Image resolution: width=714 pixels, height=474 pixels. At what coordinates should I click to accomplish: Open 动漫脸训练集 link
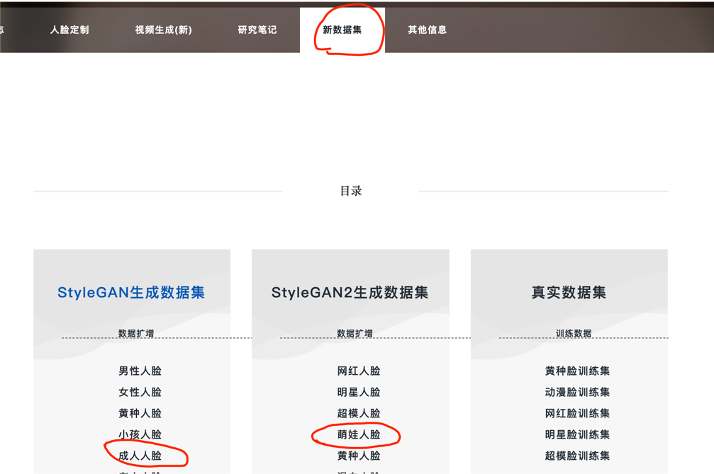click(x=577, y=392)
